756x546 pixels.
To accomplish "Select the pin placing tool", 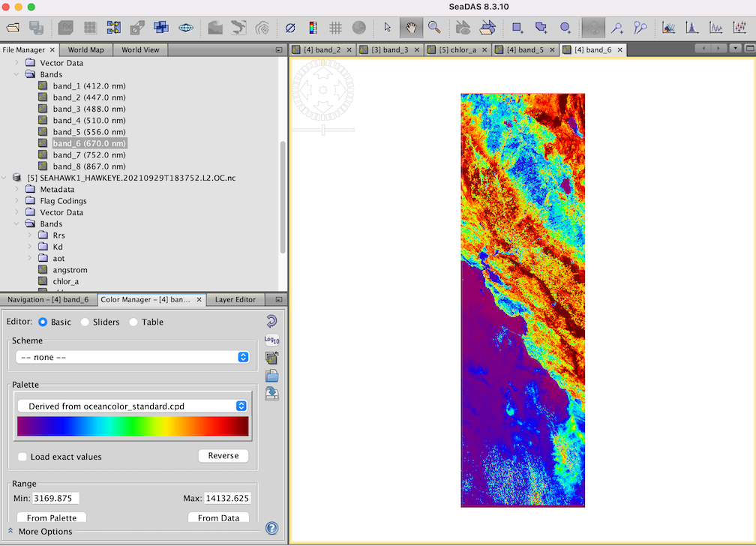I will pos(617,28).
